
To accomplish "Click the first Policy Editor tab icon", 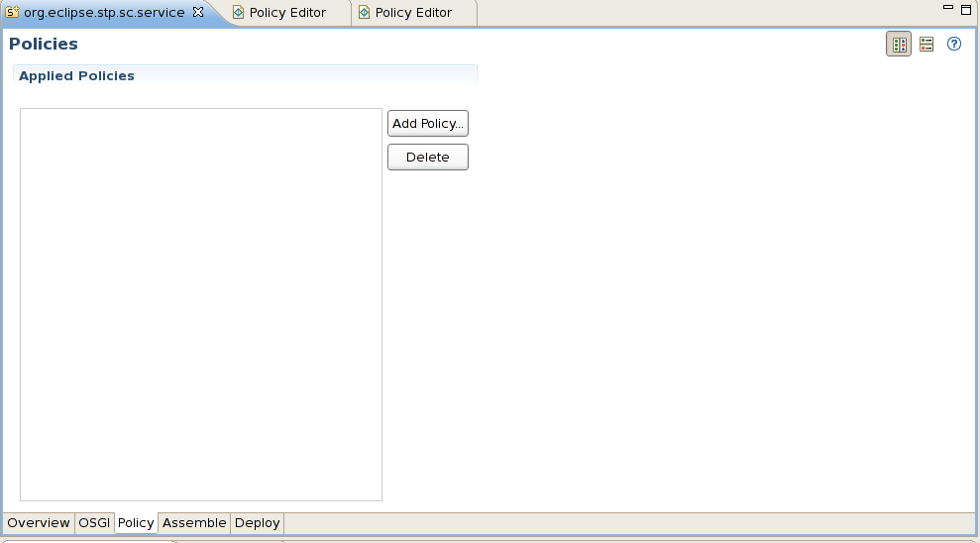I will point(238,13).
